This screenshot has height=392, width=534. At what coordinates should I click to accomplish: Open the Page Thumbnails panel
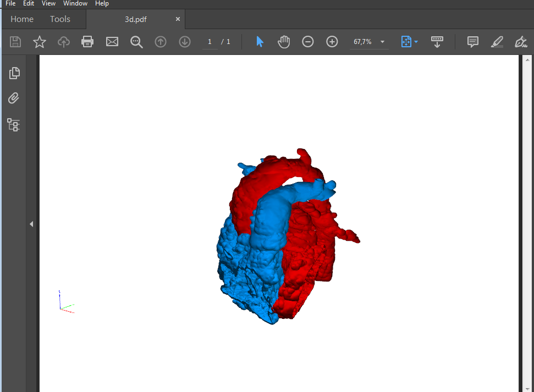(14, 73)
